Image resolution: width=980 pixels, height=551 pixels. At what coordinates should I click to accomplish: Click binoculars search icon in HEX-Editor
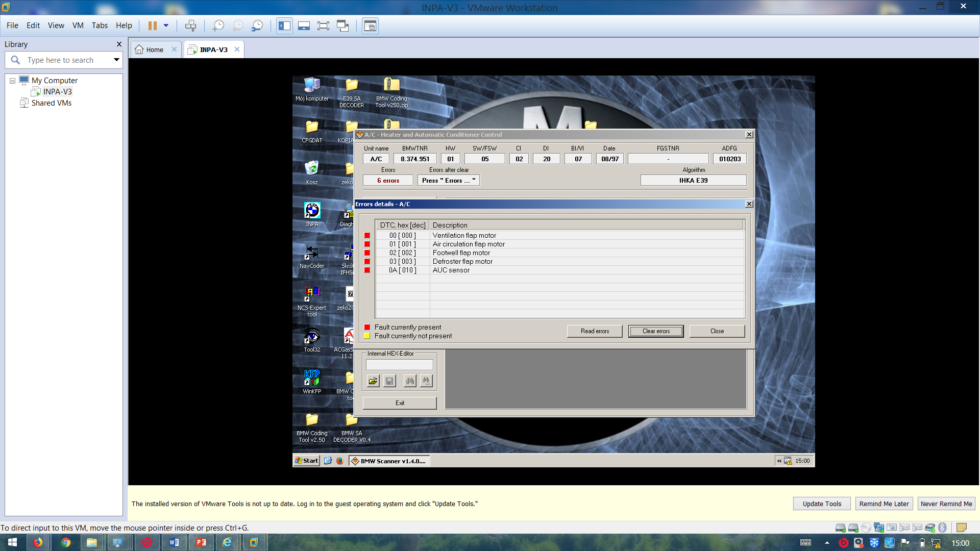click(409, 381)
